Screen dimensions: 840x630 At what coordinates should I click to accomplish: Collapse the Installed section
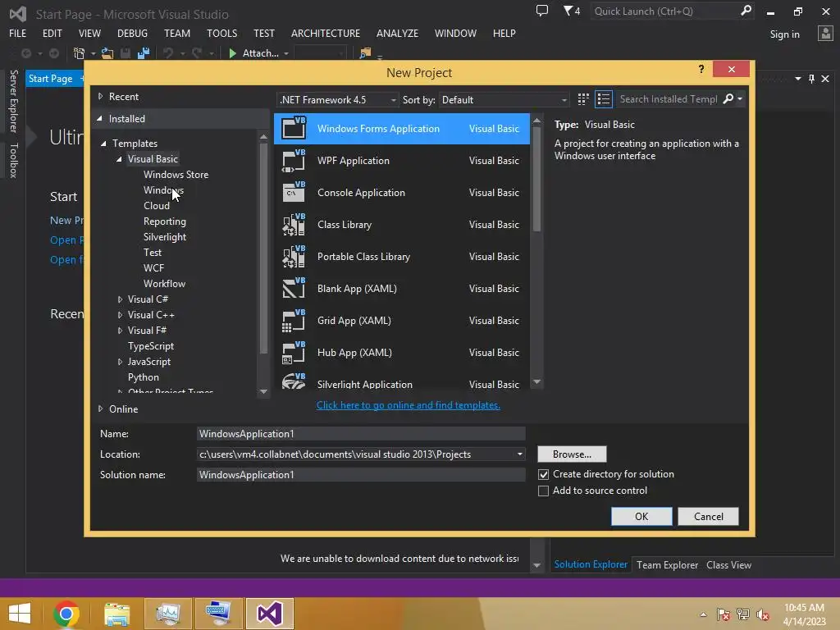pos(99,118)
